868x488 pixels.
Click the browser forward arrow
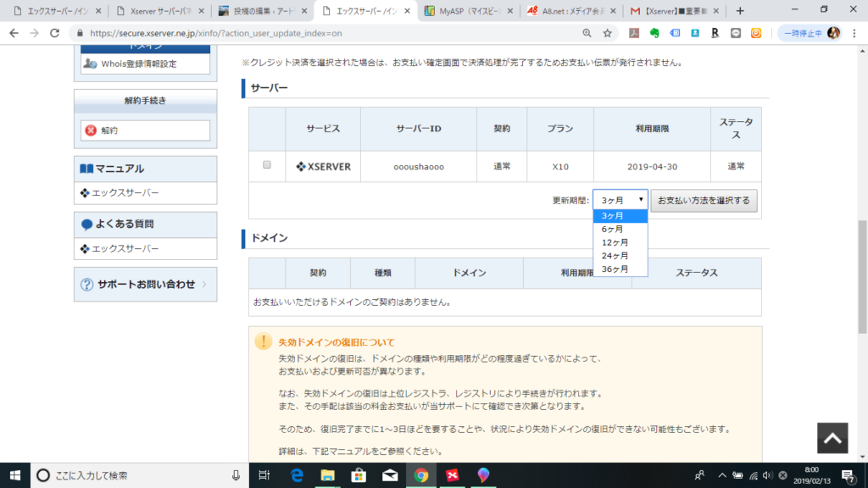tap(34, 33)
